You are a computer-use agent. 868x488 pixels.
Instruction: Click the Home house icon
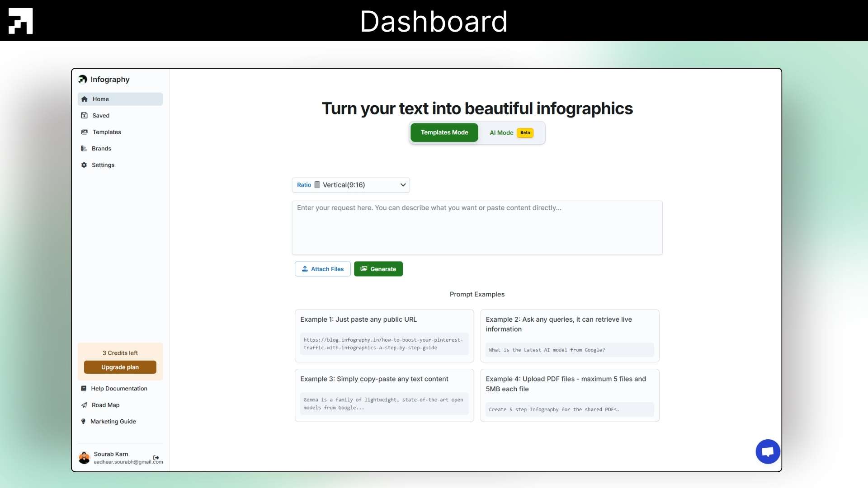[x=84, y=99]
